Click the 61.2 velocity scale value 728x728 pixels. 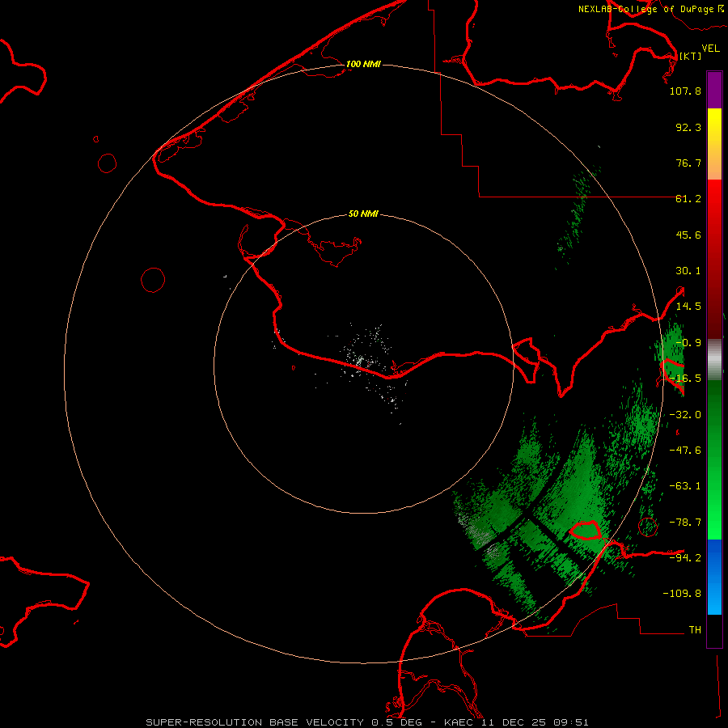point(688,199)
